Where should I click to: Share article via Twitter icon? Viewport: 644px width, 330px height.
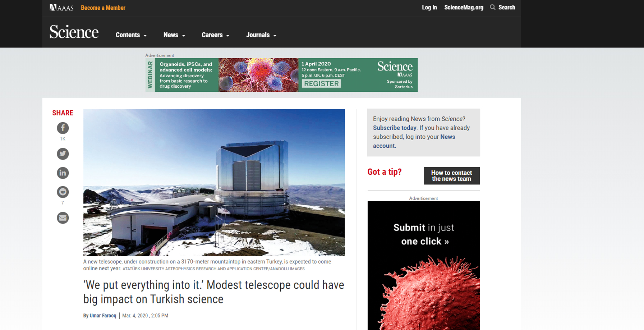[63, 154]
